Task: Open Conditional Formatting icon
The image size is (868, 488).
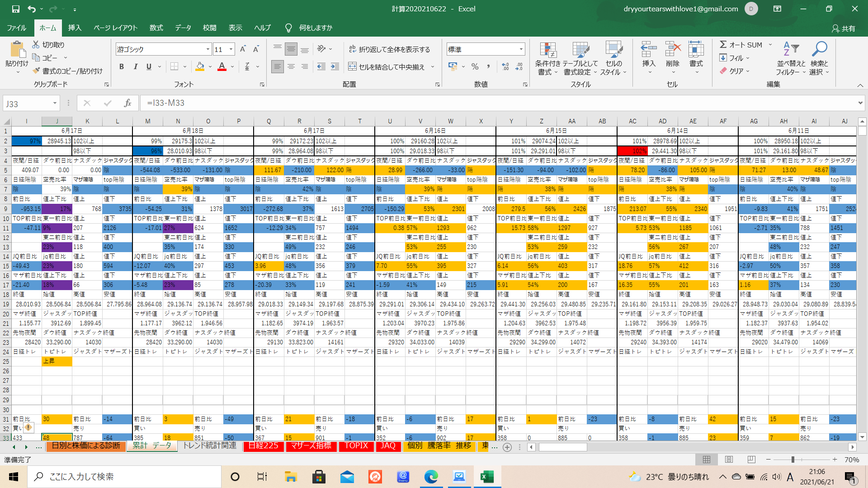Action: click(x=547, y=51)
